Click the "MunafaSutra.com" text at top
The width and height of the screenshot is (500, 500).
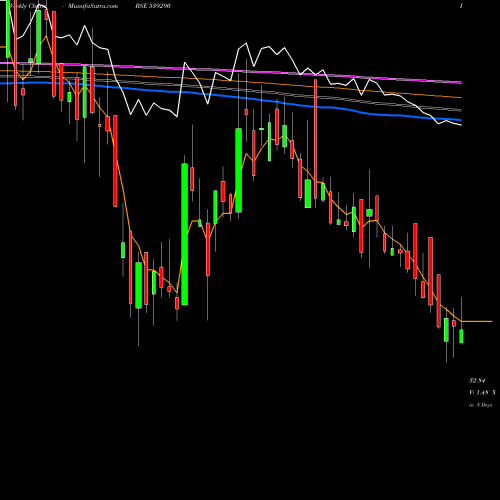(x=93, y=6)
